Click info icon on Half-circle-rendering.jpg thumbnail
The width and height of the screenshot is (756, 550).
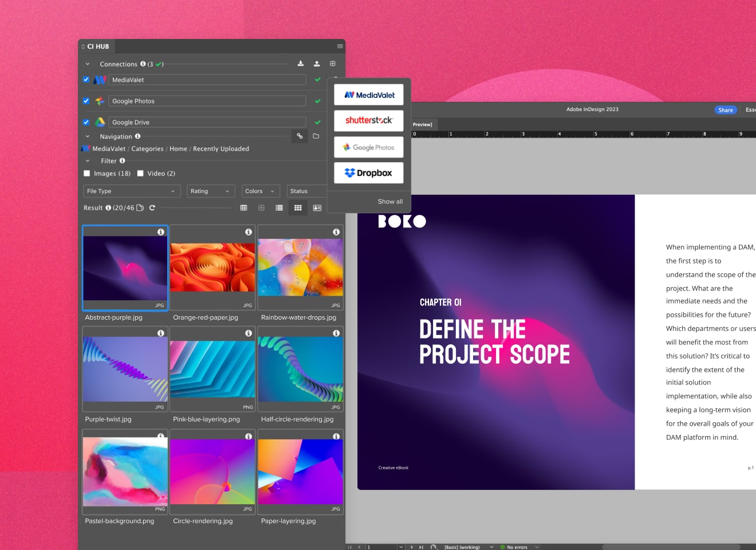point(336,333)
